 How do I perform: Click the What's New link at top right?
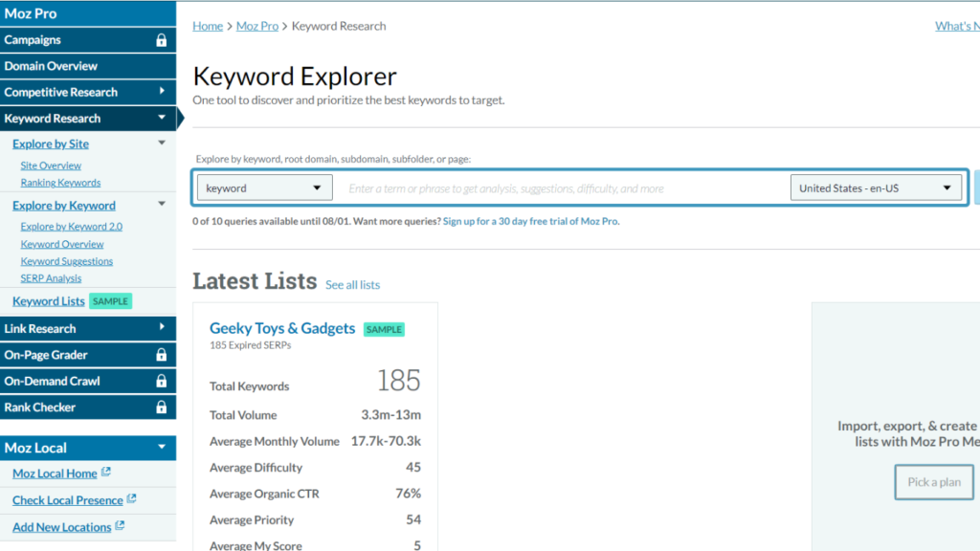(x=957, y=26)
